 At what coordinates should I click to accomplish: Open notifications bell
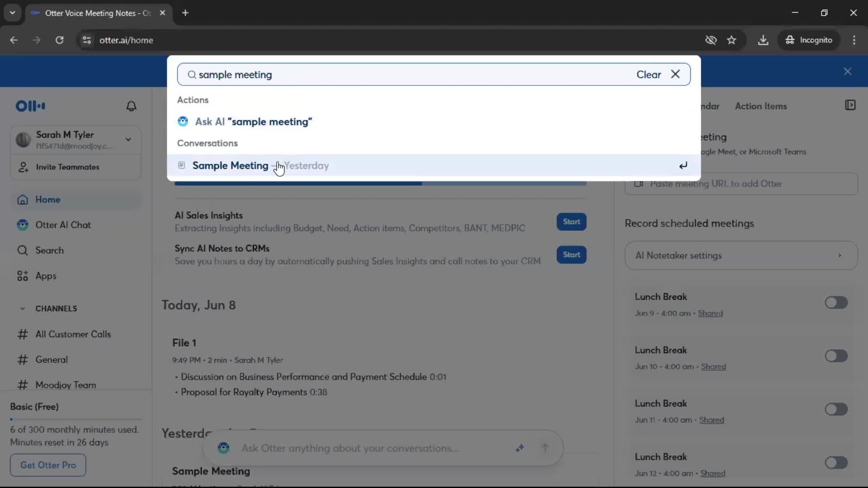click(131, 106)
